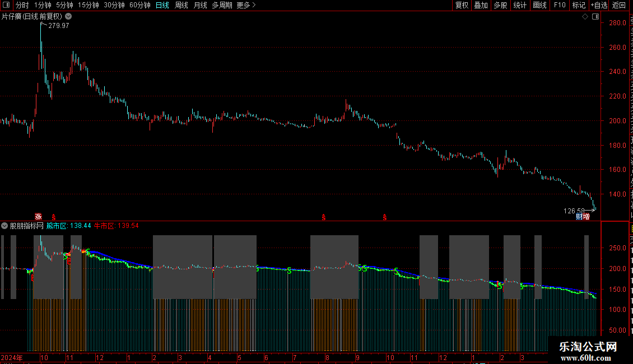The width and height of the screenshot is (633, 364).
Task: Click the month 12 marker after 2024年
Action: click(x=100, y=357)
